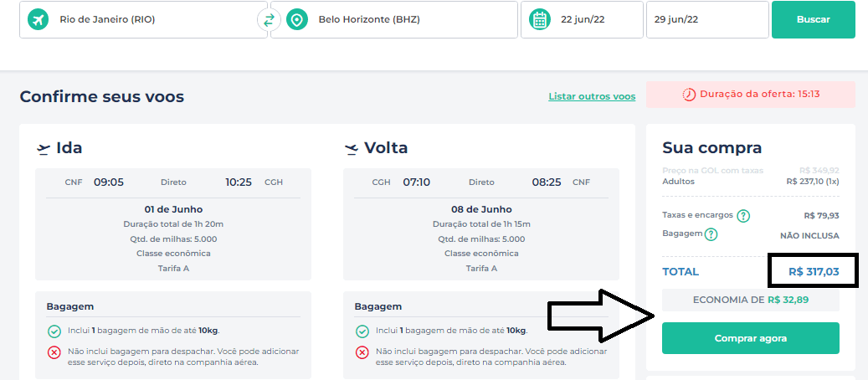
Task: Edit the Rio de Janeiro (RIO) origin field
Action: pyautogui.click(x=143, y=19)
